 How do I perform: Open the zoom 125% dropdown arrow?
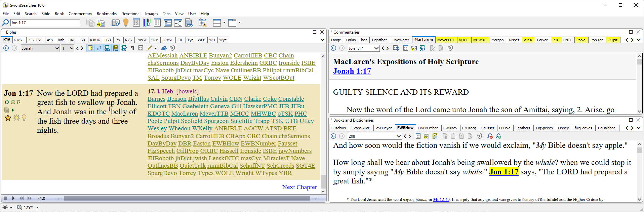coord(37,208)
